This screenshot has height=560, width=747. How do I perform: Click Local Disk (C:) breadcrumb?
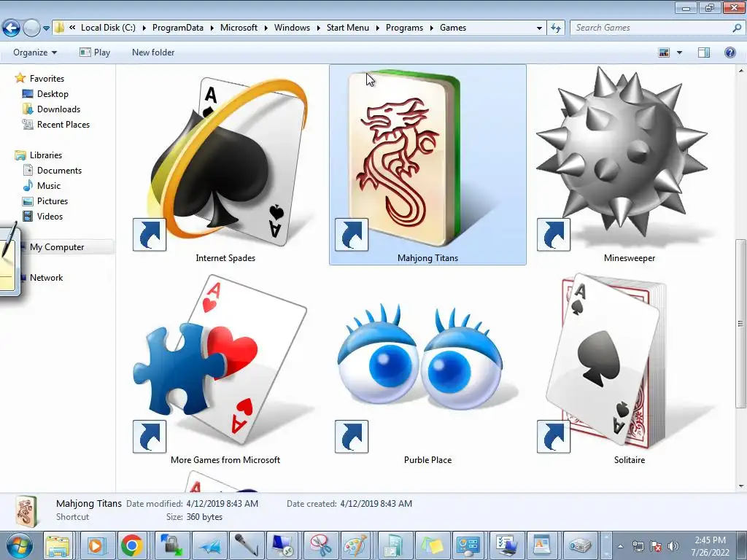pos(108,28)
